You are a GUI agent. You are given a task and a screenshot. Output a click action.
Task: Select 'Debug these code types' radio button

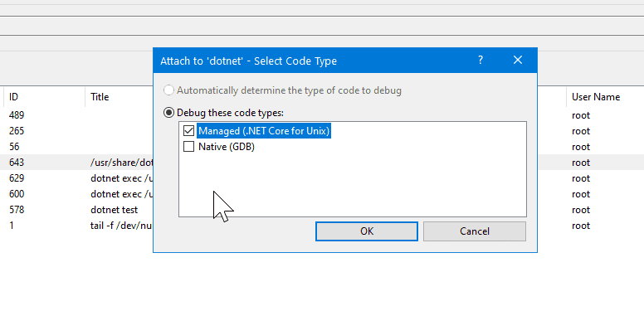168,113
